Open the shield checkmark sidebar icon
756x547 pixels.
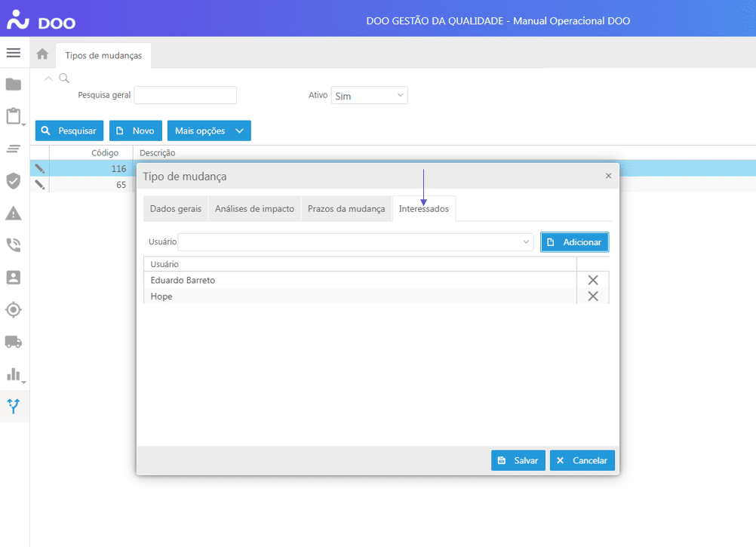click(x=14, y=181)
